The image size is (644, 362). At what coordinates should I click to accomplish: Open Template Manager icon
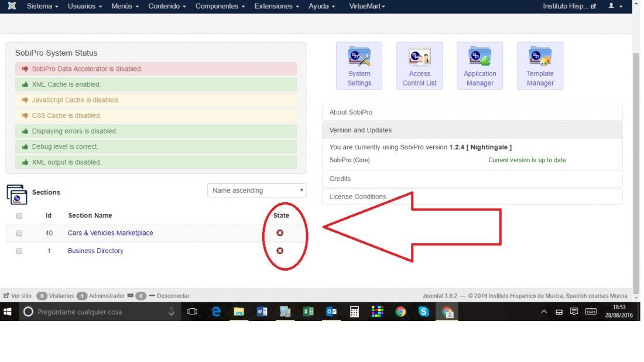[x=540, y=66]
